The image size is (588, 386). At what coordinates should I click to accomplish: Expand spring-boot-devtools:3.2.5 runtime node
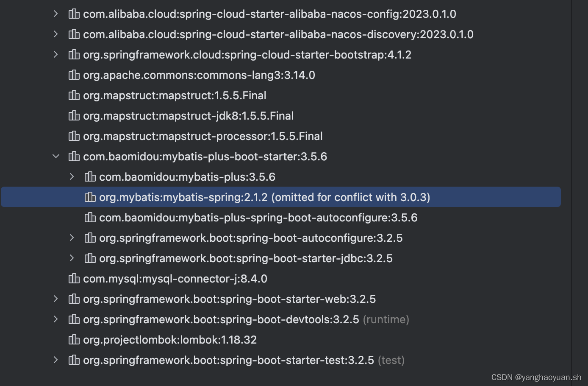click(x=55, y=319)
